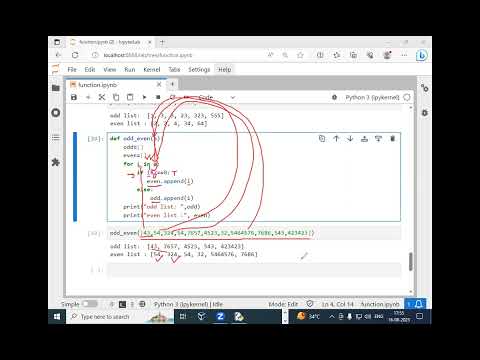
Task: Open the Settings menu
Action: (x=199, y=69)
